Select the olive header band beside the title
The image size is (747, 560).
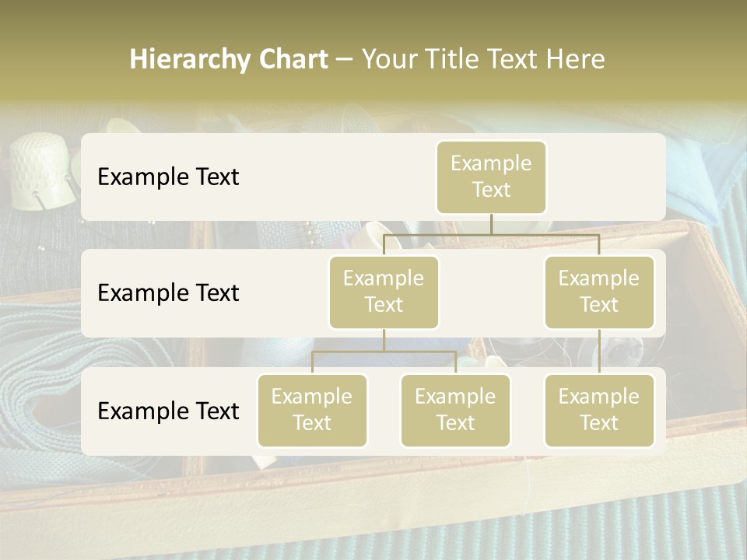point(677,54)
